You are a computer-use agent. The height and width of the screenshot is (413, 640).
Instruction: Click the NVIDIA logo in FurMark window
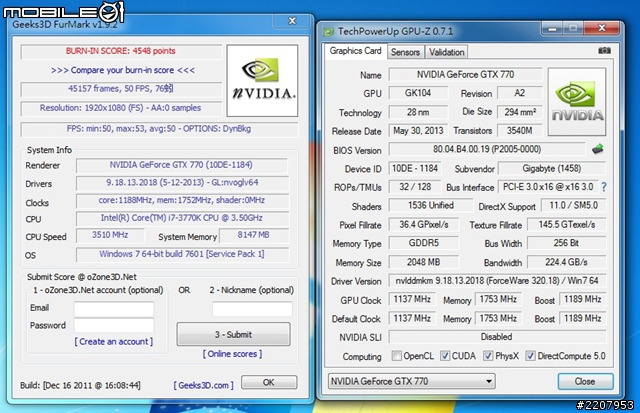click(262, 81)
